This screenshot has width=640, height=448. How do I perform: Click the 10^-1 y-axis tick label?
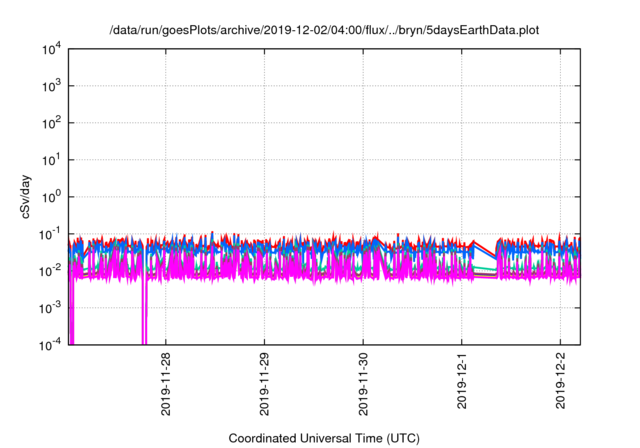pos(51,234)
